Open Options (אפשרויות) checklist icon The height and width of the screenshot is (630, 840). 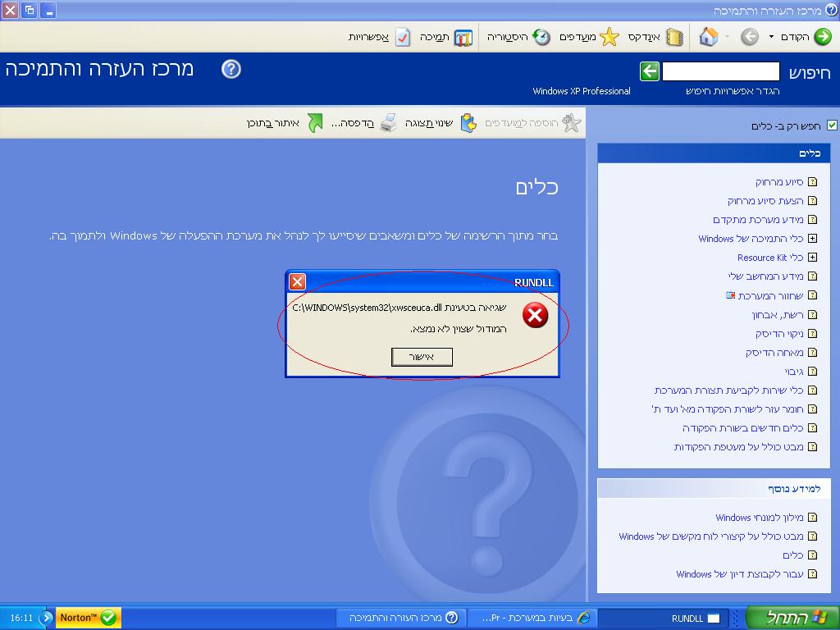403,37
